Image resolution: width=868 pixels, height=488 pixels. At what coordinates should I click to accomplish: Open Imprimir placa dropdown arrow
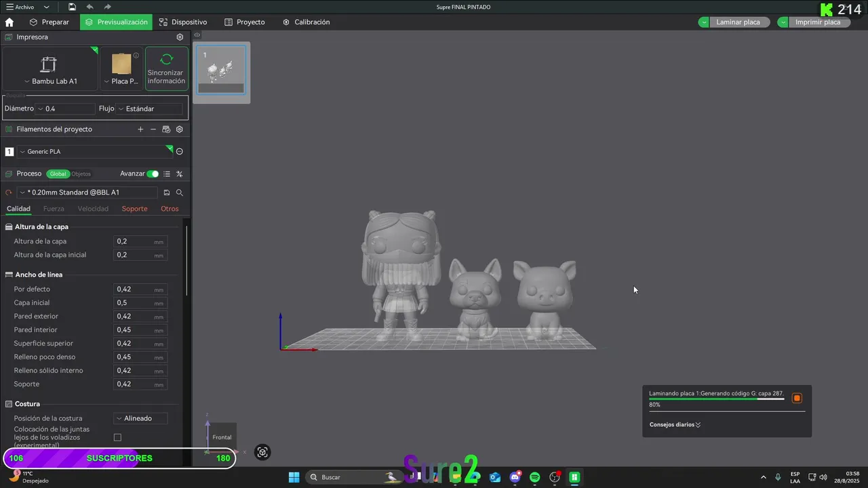tap(783, 22)
